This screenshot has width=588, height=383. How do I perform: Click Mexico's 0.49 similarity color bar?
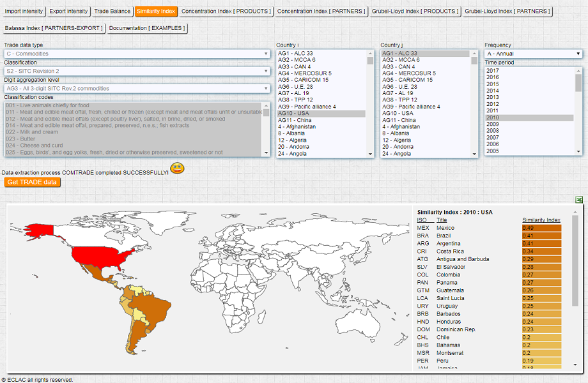click(x=541, y=228)
